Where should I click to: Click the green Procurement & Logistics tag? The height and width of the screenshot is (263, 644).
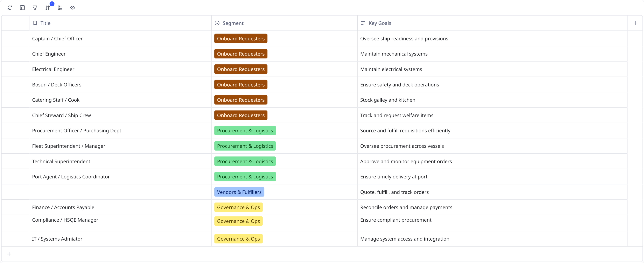pos(245,130)
